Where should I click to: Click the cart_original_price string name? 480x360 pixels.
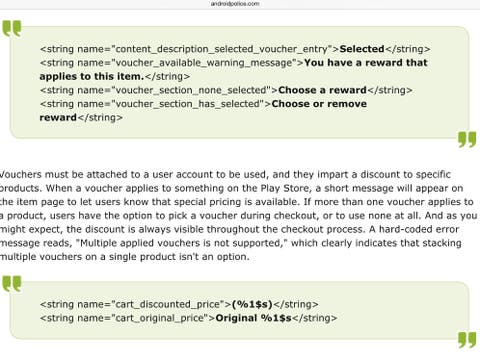[x=159, y=318]
